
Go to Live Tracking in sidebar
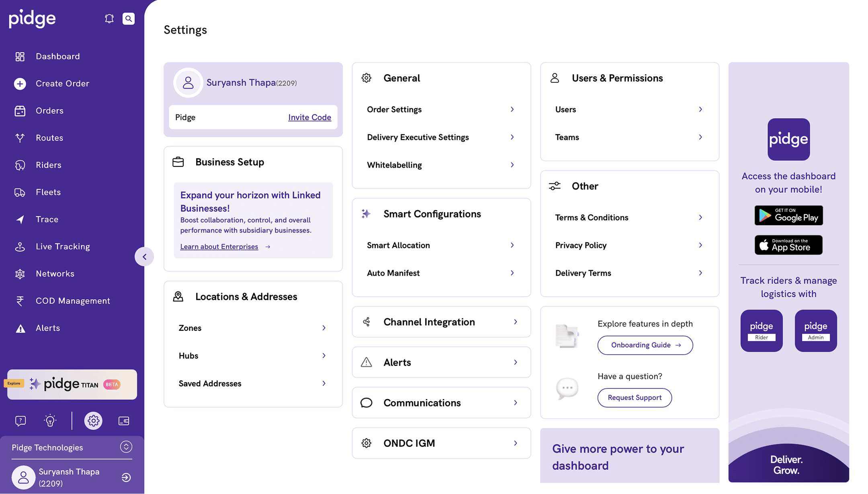(63, 246)
